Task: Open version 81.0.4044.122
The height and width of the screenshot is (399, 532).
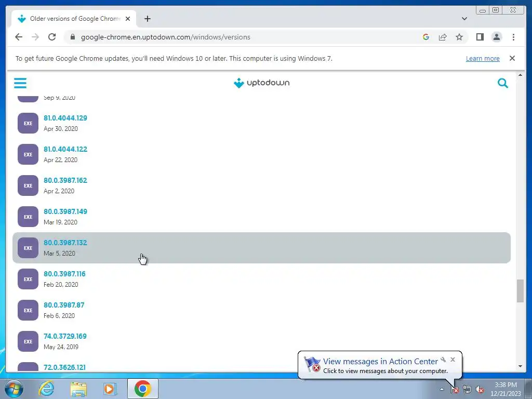Action: pos(65,149)
